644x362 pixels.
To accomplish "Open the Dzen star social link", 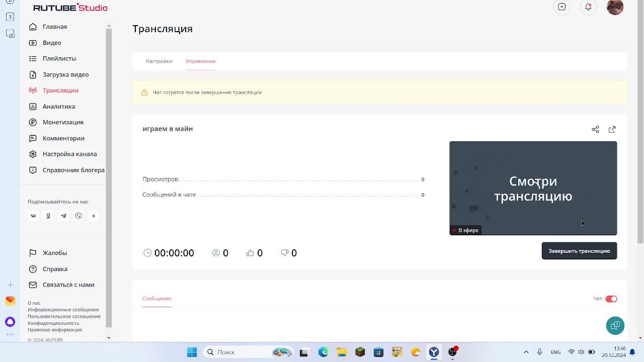I will coord(94,216).
